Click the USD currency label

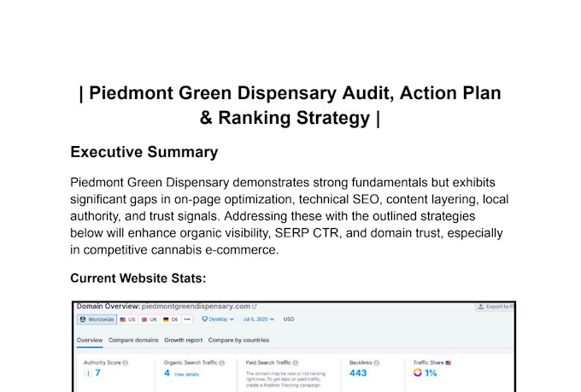pyautogui.click(x=289, y=319)
